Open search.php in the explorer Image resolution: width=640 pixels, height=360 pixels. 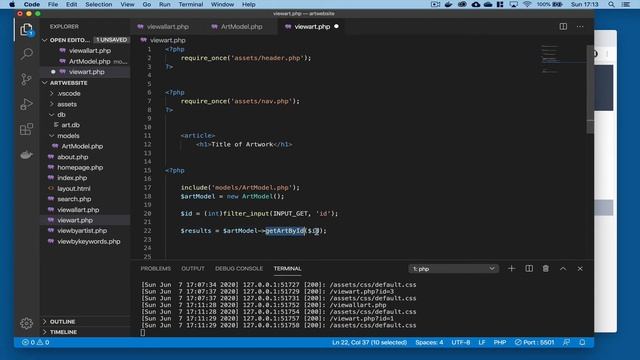85,199
